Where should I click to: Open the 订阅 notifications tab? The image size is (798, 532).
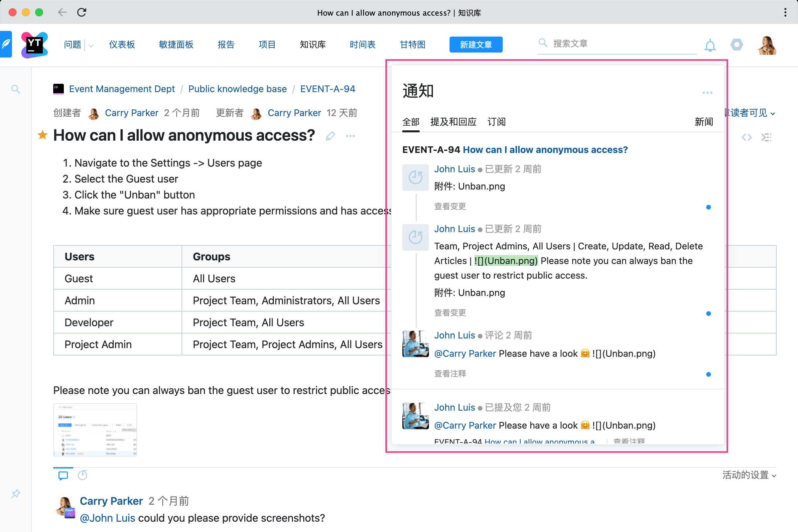(x=496, y=122)
